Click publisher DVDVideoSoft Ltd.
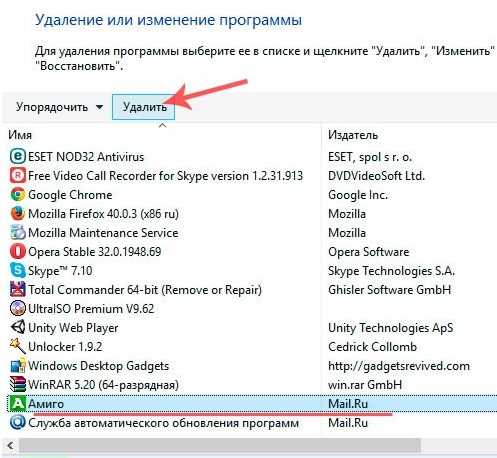This screenshot has width=497, height=458. 376,176
